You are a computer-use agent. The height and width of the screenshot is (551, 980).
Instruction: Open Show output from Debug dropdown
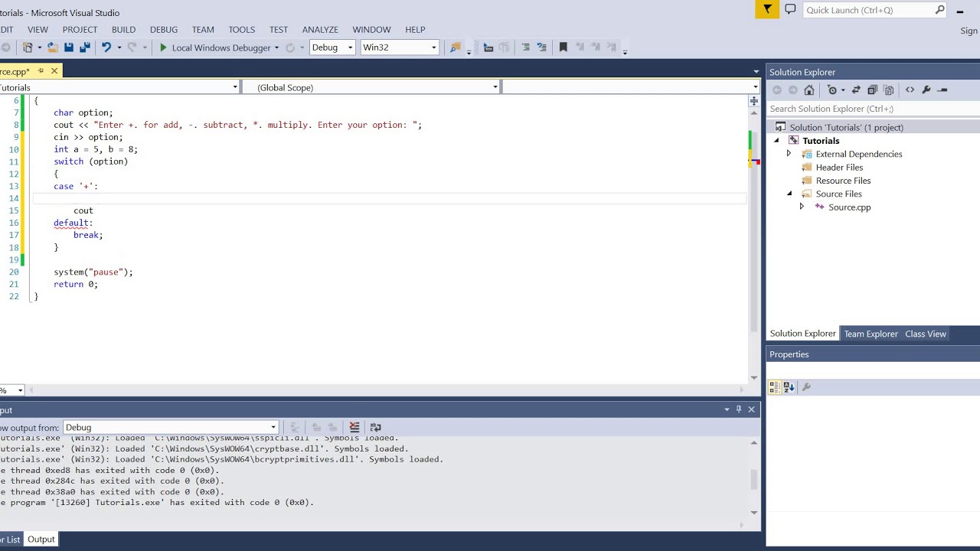click(x=171, y=427)
